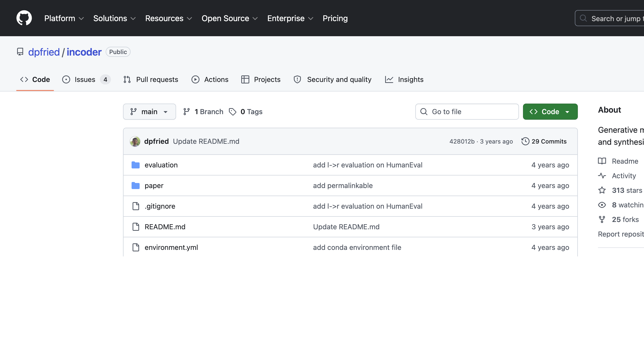Screen dimensions: 644x362
Task: Open the dpfried owner profile link
Action: pos(44,52)
